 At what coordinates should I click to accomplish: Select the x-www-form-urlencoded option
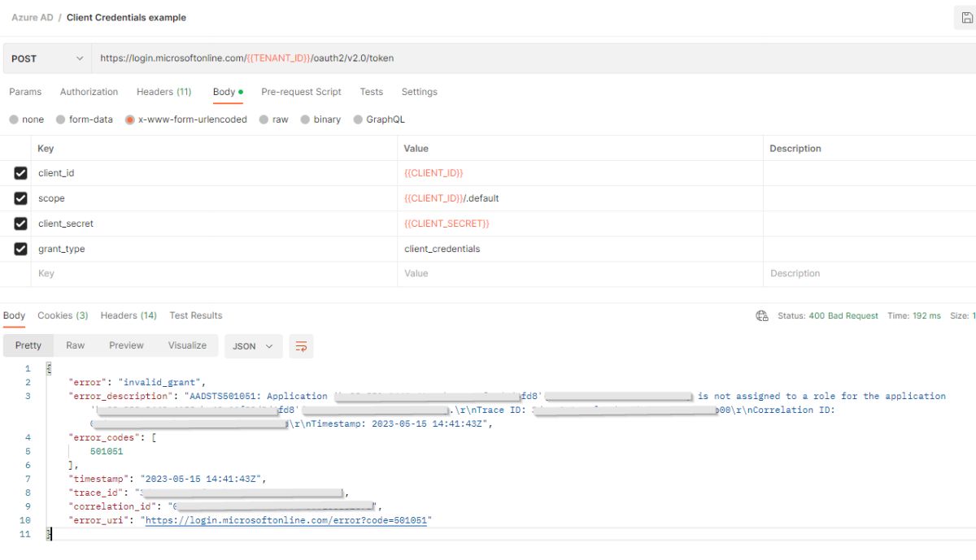(x=186, y=119)
